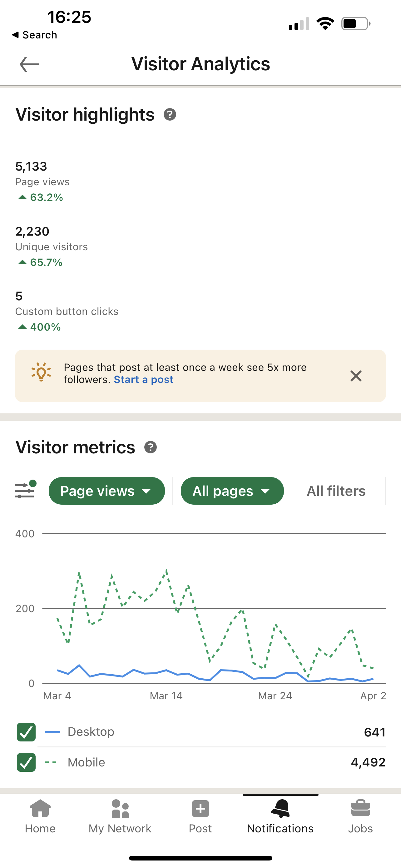Return to Search via status bar
This screenshot has height=868, width=401.
[x=34, y=35]
